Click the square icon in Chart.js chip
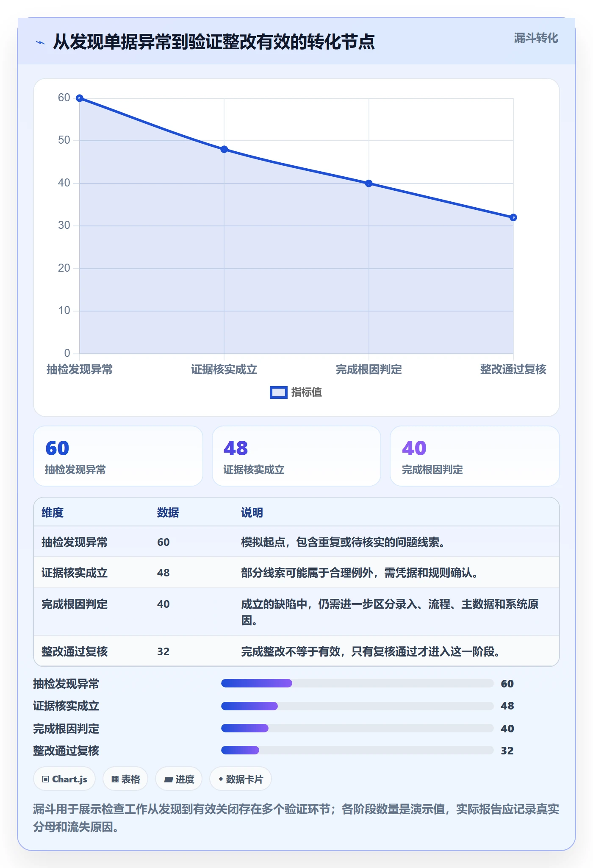 (x=46, y=779)
